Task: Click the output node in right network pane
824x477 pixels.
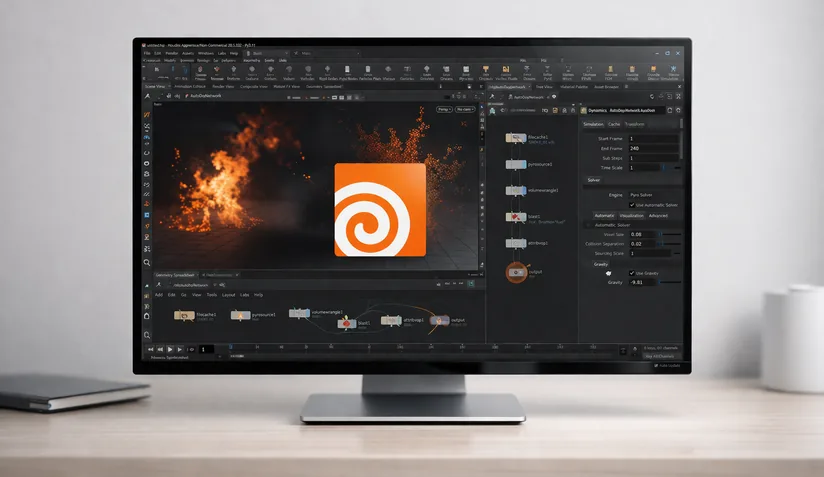Action: click(x=516, y=271)
